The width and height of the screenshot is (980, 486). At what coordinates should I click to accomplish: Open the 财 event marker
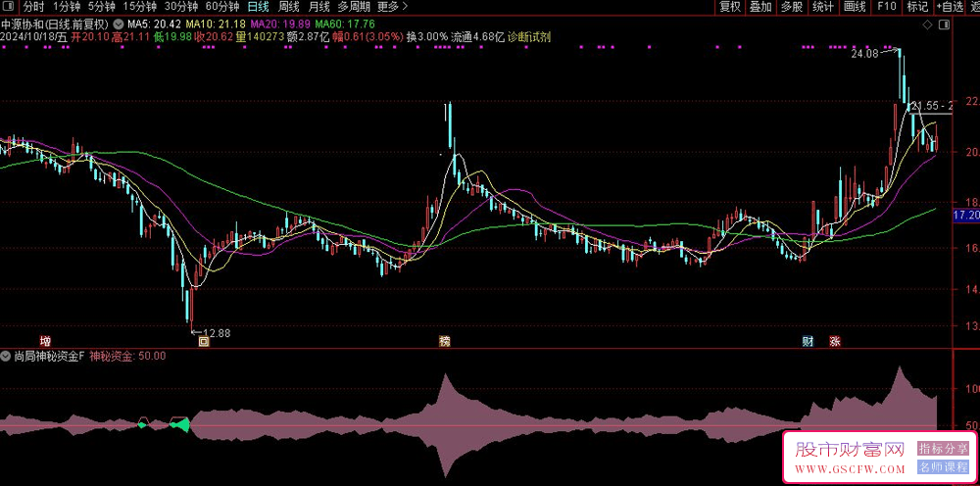click(808, 342)
